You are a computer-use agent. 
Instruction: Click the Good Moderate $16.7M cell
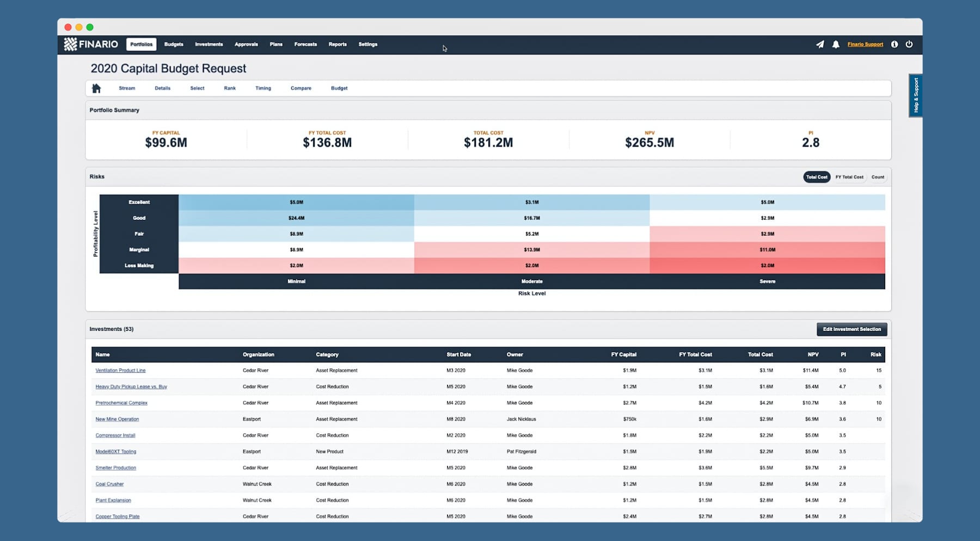point(532,218)
